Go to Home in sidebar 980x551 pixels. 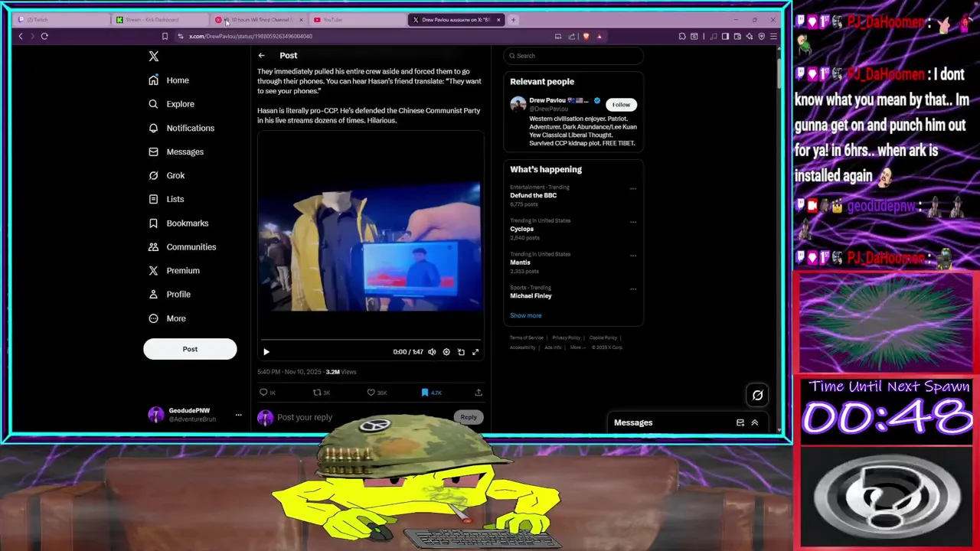pyautogui.click(x=168, y=80)
